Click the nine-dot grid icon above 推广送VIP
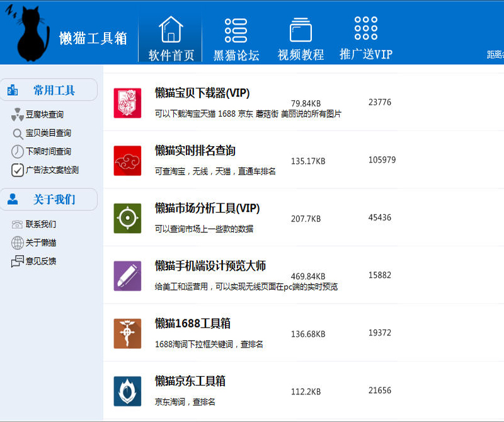Screen dimensions: 504x422 pos(366,28)
